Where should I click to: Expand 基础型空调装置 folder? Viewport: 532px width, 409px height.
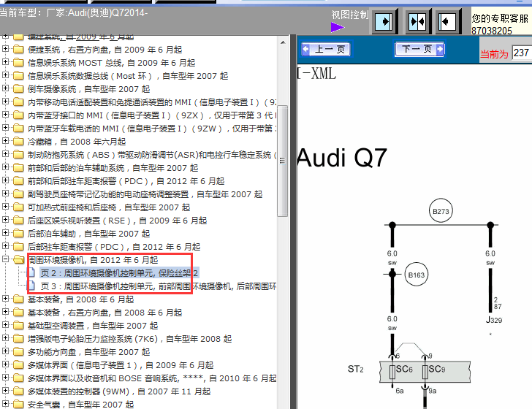[x=5, y=324]
